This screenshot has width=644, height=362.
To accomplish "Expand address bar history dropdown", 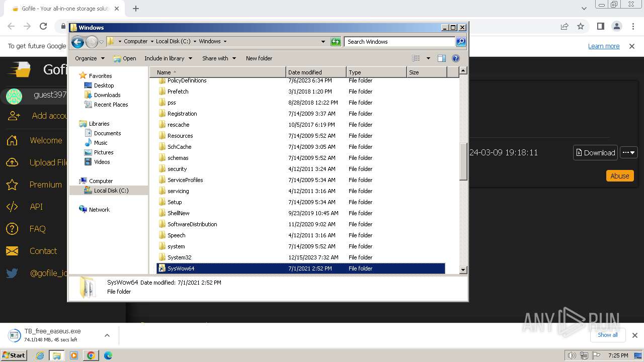I will tap(323, 42).
